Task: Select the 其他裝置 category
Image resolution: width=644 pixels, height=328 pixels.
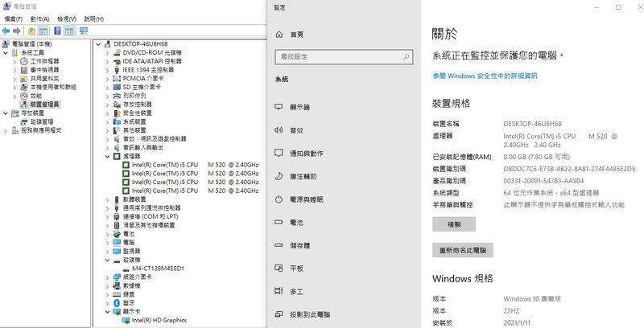Action: point(134,130)
